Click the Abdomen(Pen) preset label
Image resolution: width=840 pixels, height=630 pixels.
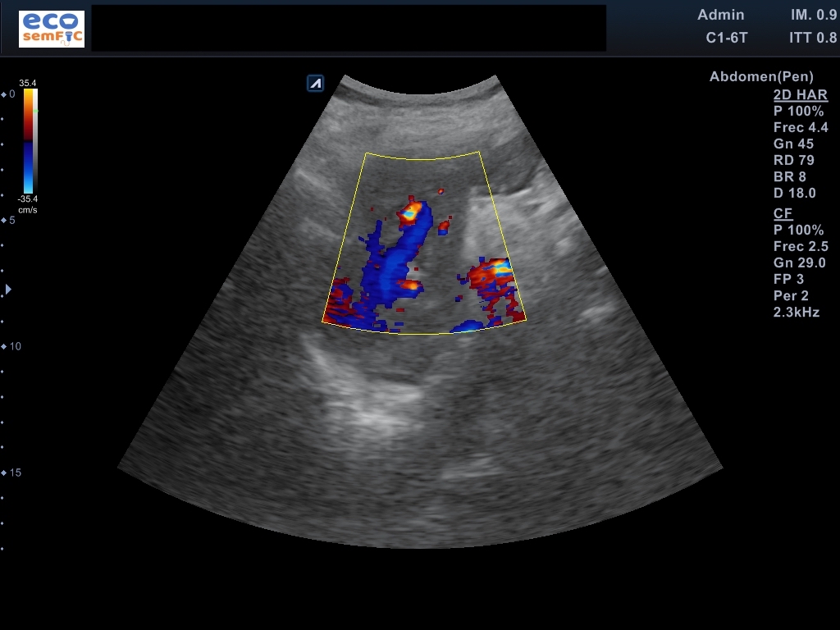coord(755,77)
